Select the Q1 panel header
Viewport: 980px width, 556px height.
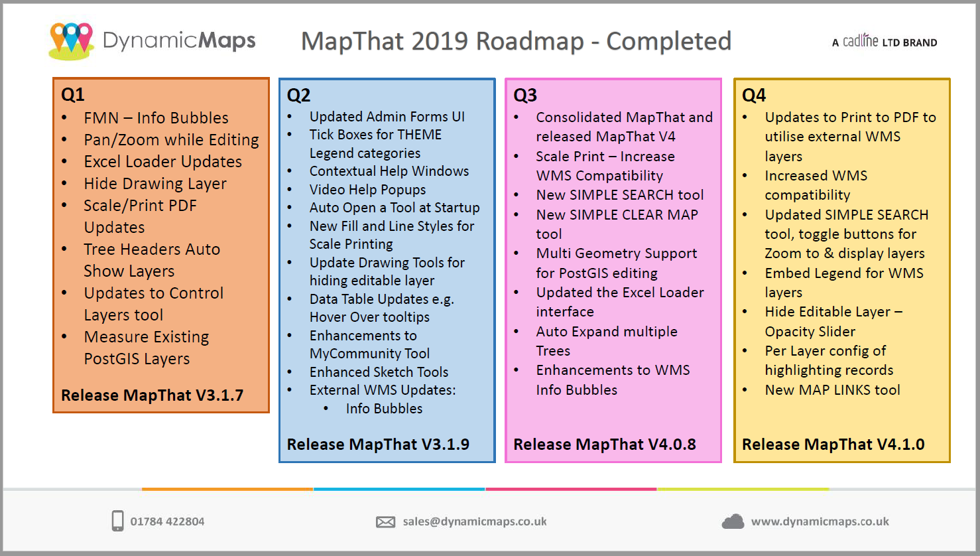(73, 94)
